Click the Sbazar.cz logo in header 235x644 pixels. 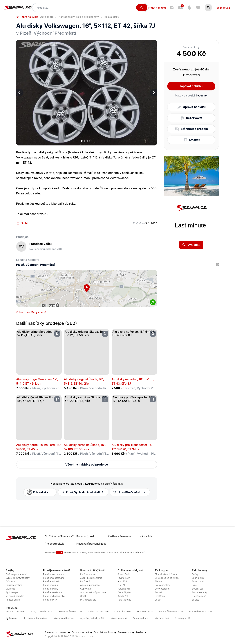pyautogui.click(x=17, y=8)
